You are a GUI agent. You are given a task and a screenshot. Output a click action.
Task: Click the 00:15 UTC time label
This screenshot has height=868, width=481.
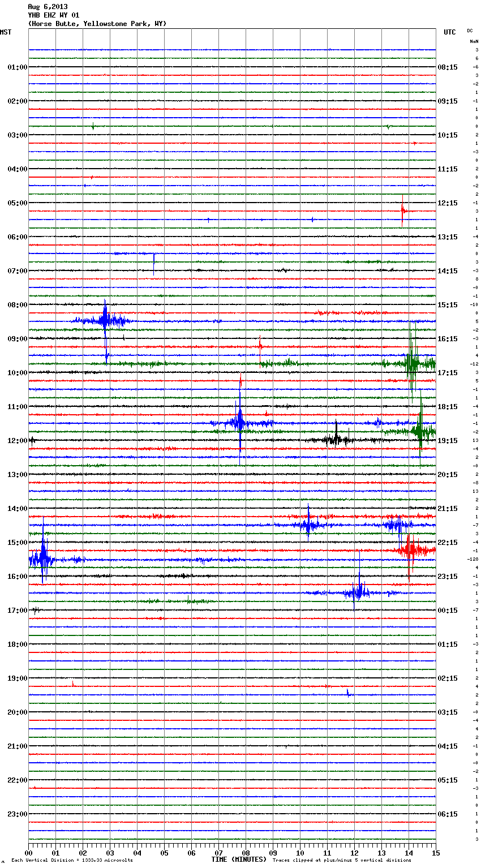point(448,611)
